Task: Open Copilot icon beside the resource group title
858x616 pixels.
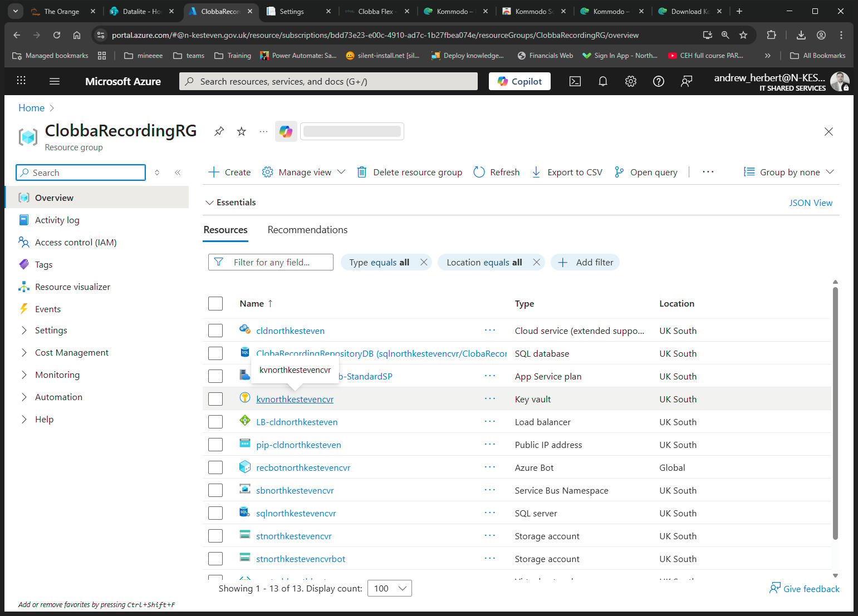Action: point(286,131)
